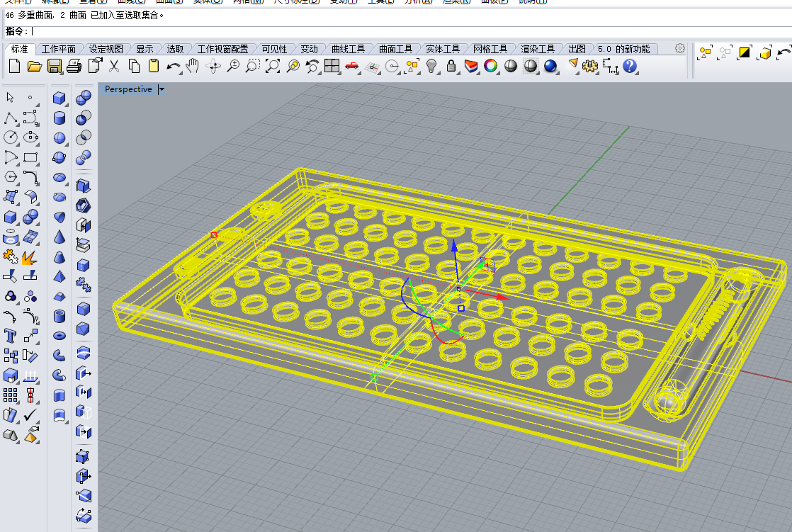Click the gumball red X-axis arrow
The image size is (792, 532).
coord(502,297)
